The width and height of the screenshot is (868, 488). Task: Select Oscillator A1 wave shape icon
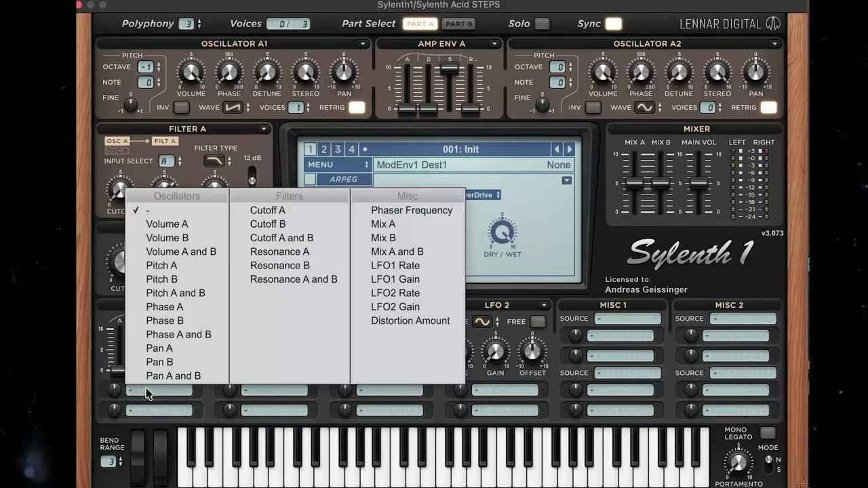[x=233, y=108]
